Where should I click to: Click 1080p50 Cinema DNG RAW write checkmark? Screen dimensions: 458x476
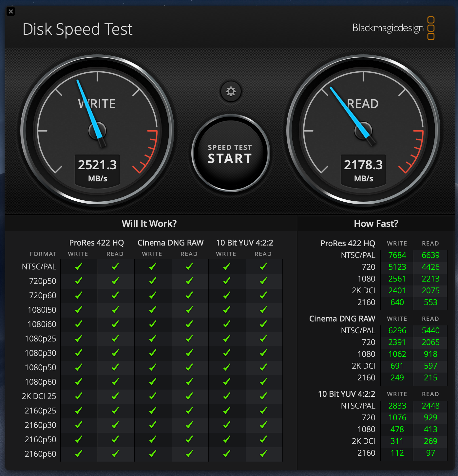click(x=153, y=367)
